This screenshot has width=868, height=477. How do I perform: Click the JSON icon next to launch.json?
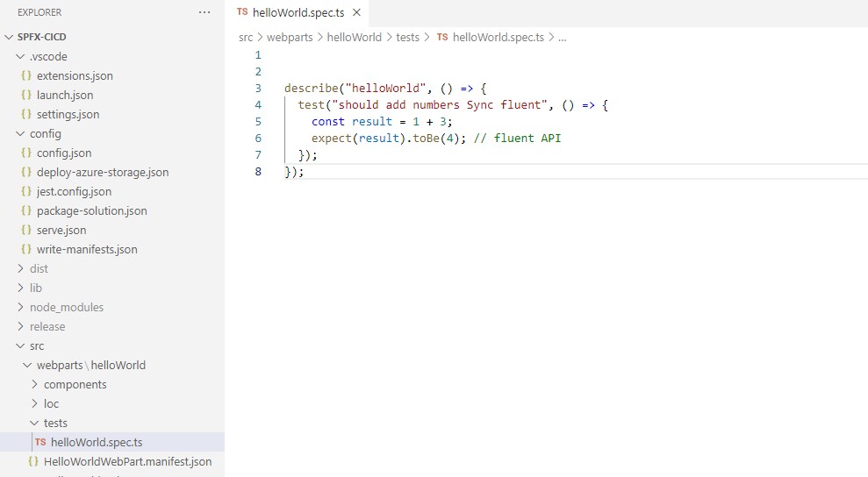[x=26, y=96]
